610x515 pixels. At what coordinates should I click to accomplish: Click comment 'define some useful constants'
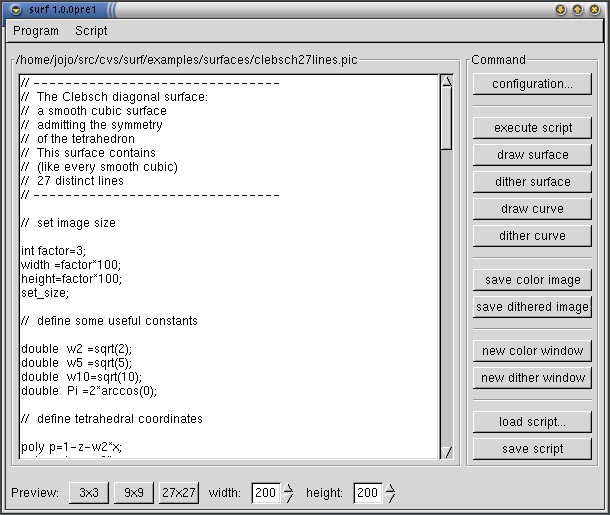pos(117,321)
